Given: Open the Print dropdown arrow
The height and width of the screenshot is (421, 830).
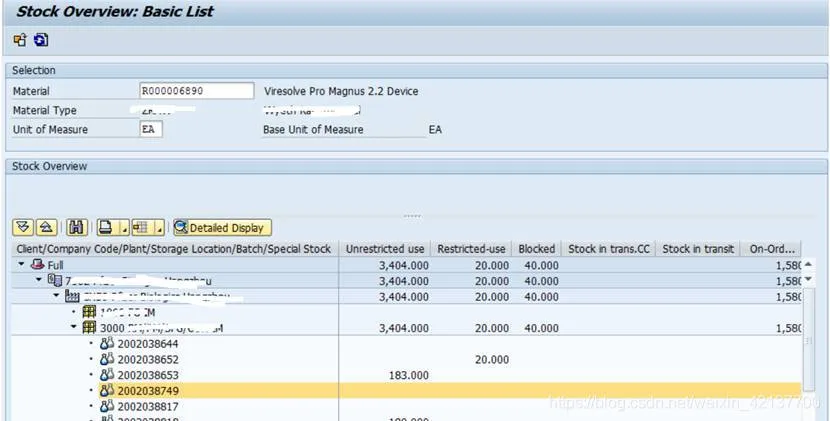Looking at the screenshot, I should coord(125,228).
